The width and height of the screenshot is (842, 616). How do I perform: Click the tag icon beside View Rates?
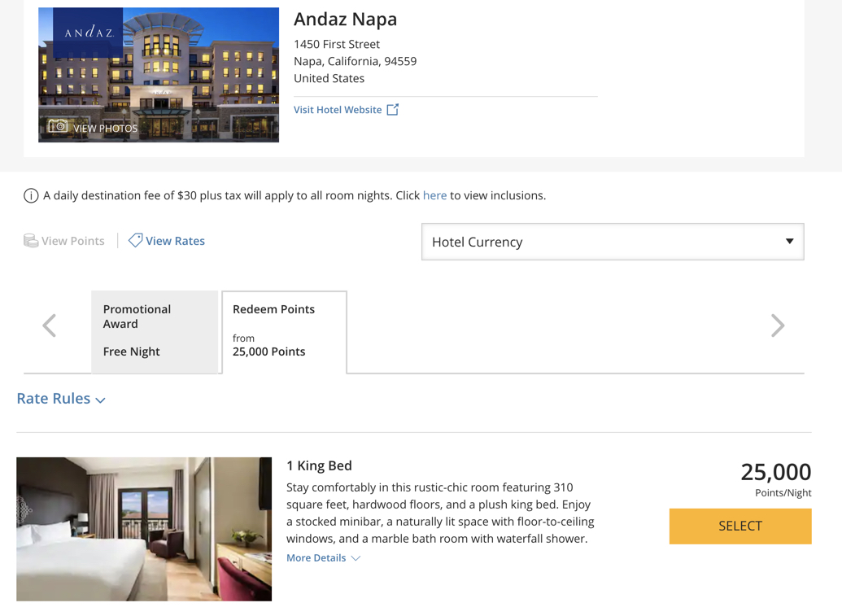135,240
